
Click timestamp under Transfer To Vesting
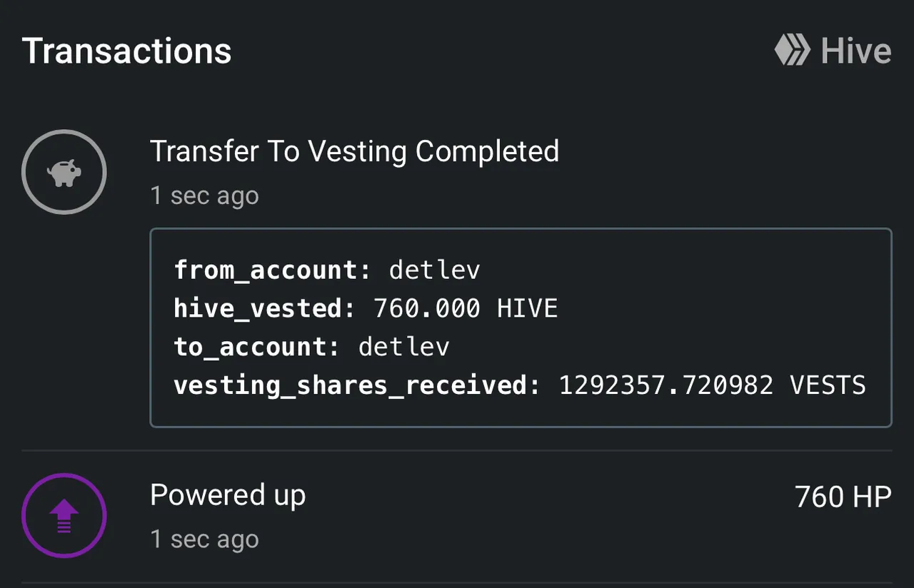(204, 196)
